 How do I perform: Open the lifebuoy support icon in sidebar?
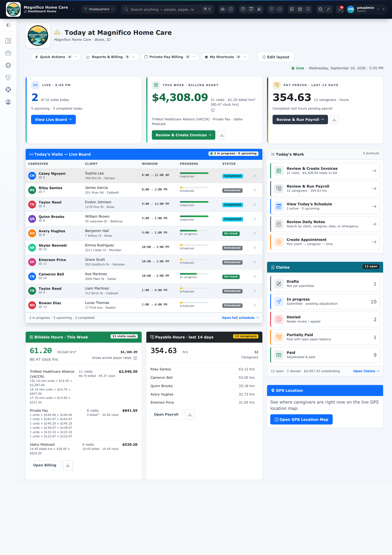pyautogui.click(x=8, y=90)
